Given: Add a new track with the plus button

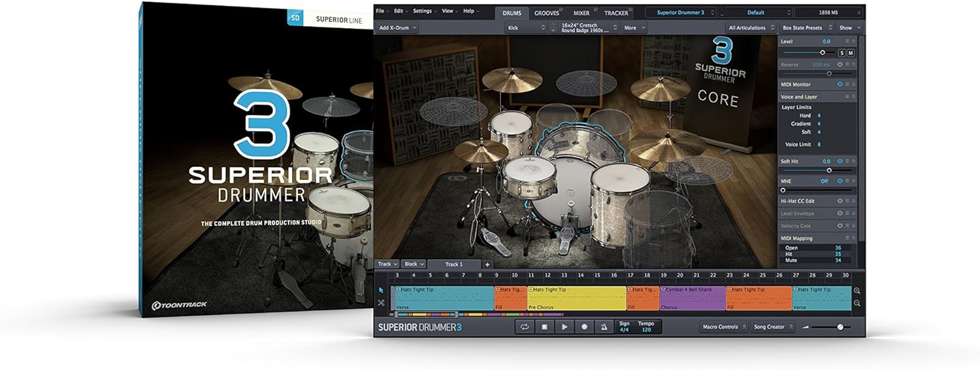Looking at the screenshot, I should tap(487, 264).
